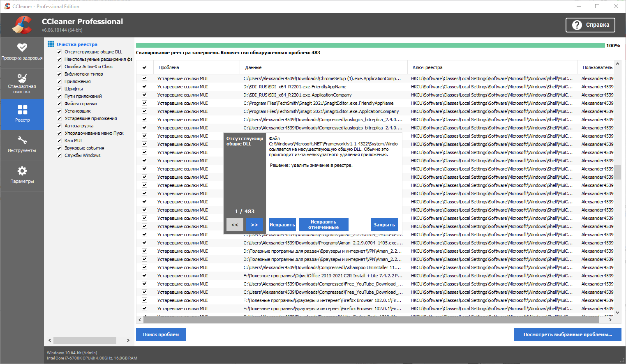Uncheck 'Файлы справки' option
Screen dimensions: 626x364
[x=59, y=104]
